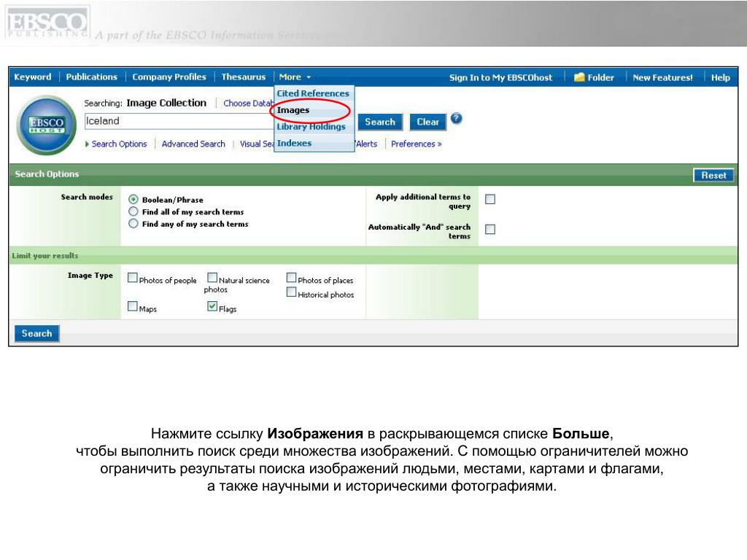This screenshot has height=560, width=747.
Task: Click the Clear button
Action: point(427,122)
